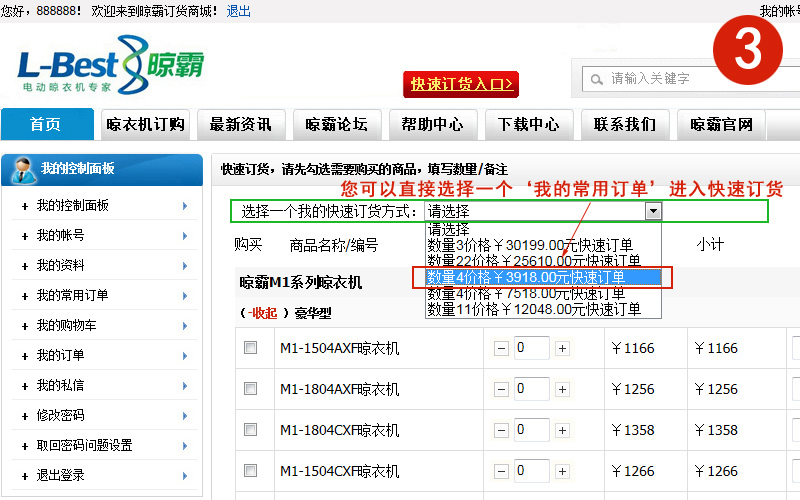Focus the 请输入关键字 search field
This screenshot has height=500, width=800.
(x=691, y=79)
